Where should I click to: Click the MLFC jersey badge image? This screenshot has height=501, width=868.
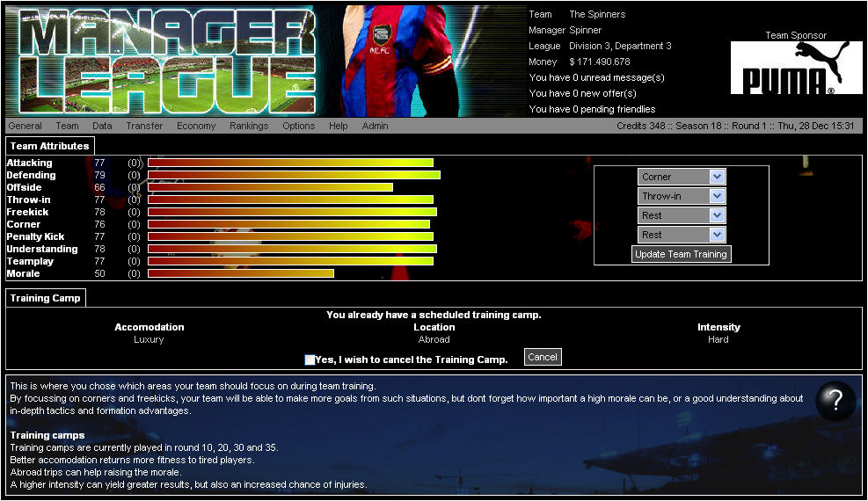(381, 36)
